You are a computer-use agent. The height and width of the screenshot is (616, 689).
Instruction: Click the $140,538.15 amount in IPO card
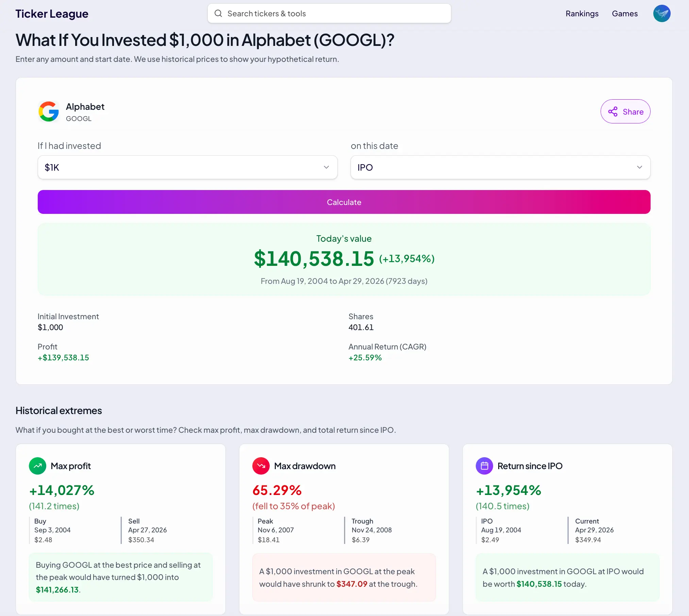(539, 584)
